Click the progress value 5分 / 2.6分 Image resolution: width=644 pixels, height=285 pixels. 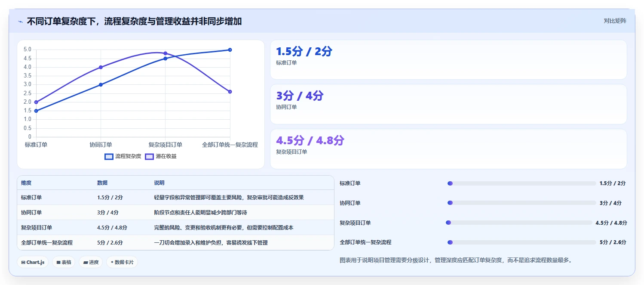coord(613,242)
